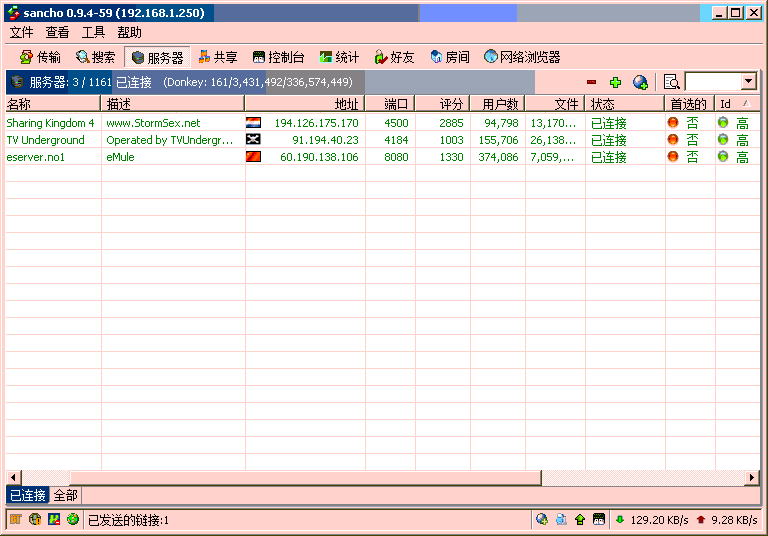
Task: Select the TV Underground server row
Action: (x=383, y=140)
